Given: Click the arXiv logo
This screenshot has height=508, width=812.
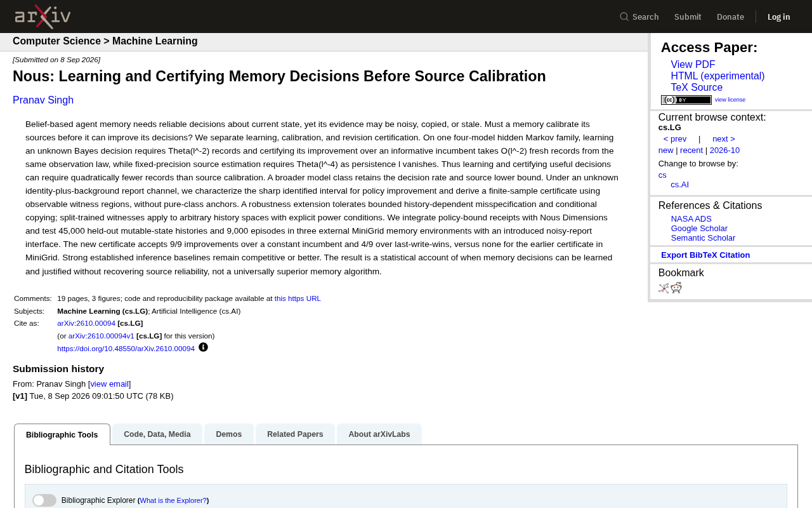Looking at the screenshot, I should [x=43, y=17].
